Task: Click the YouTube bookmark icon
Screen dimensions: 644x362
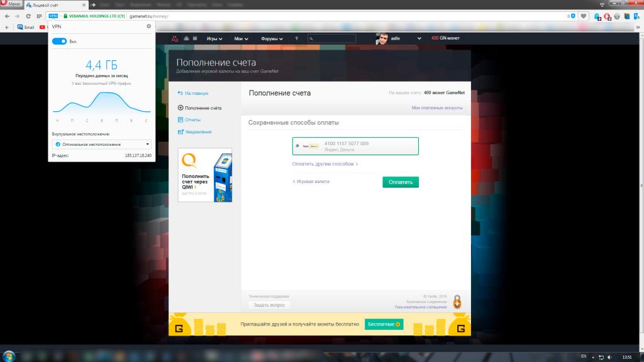Action: [x=42, y=27]
